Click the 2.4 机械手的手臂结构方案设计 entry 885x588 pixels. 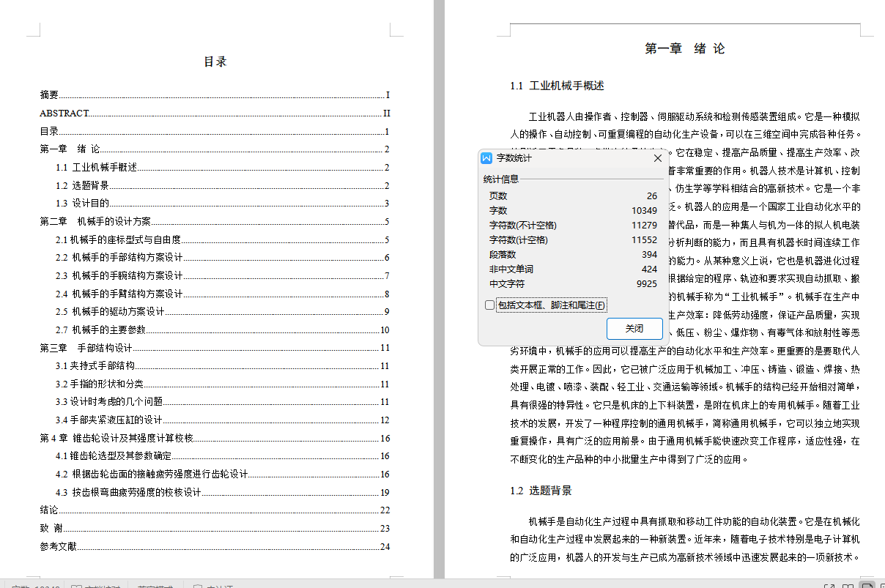223,294
